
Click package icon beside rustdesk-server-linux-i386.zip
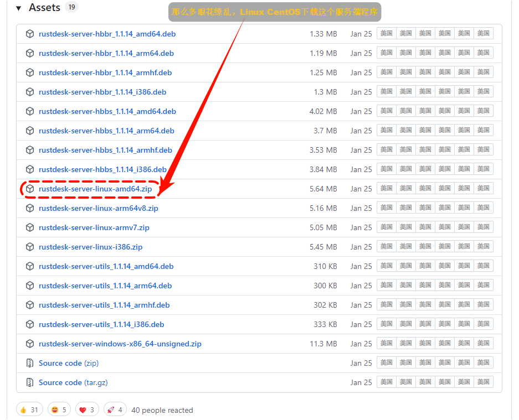(x=30, y=247)
